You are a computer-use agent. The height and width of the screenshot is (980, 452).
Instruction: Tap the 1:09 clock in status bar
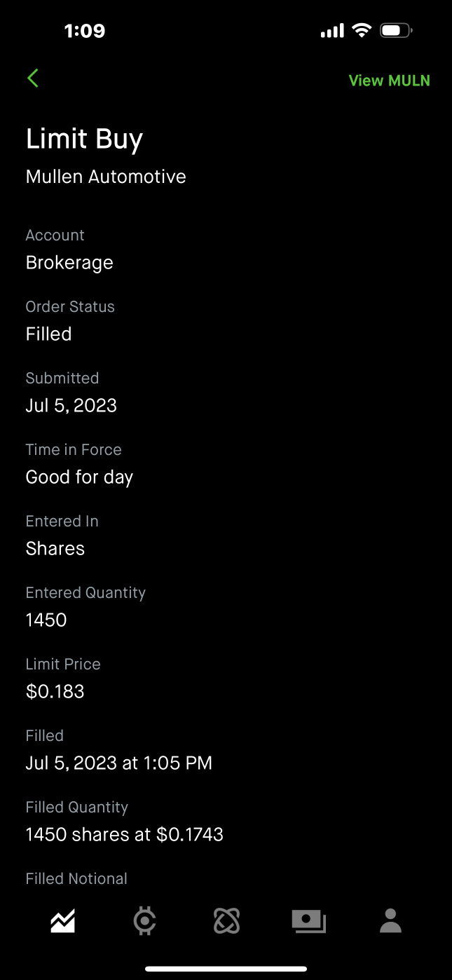coord(84,31)
